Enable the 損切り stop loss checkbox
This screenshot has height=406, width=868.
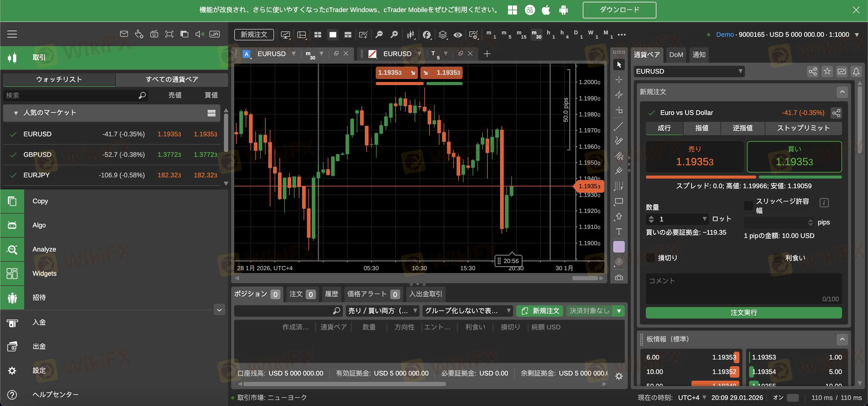pyautogui.click(x=650, y=258)
